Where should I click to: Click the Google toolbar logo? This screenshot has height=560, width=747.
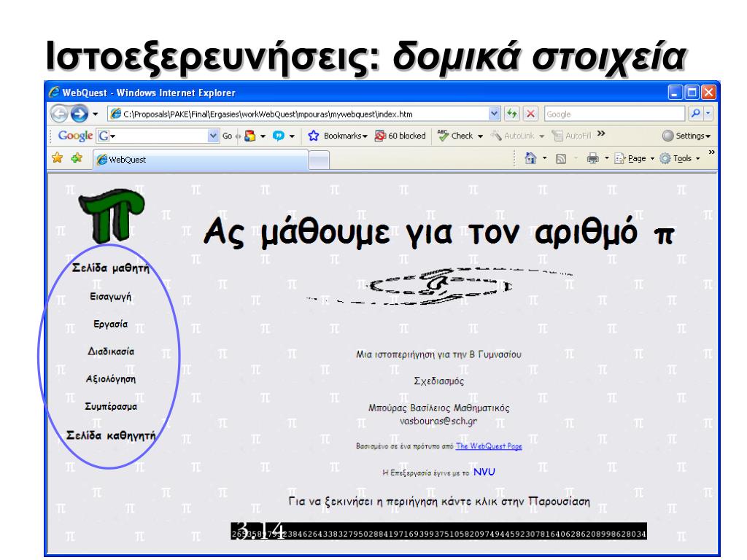pyautogui.click(x=75, y=136)
